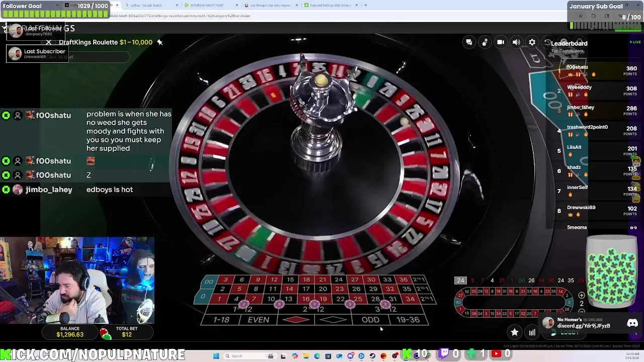Image resolution: width=644 pixels, height=362 pixels.
Task: Open the game history clock icon
Action: click(x=547, y=42)
